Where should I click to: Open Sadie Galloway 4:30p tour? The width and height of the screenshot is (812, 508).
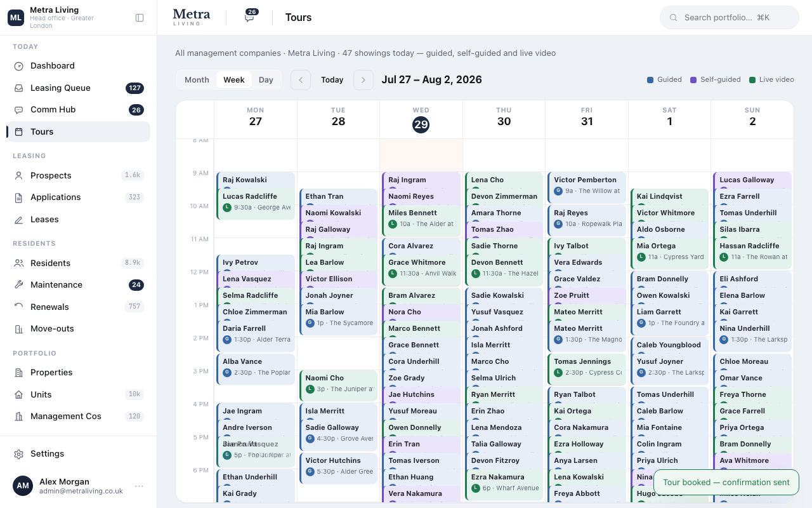(x=339, y=435)
